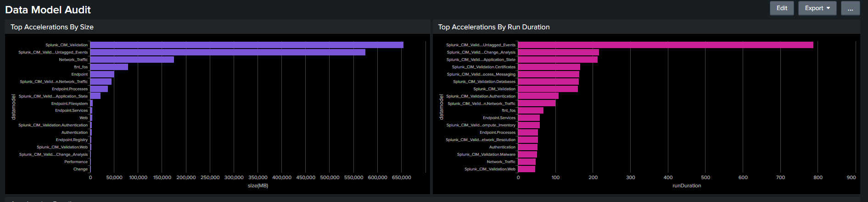Select the Untagged_Events bar in the Size chart
The image size is (868, 202).
click(228, 52)
